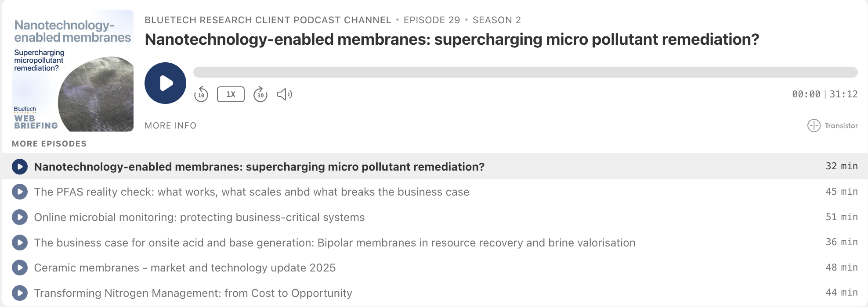Play icon for onsite acid and base episode
868x307 pixels.
(x=20, y=243)
